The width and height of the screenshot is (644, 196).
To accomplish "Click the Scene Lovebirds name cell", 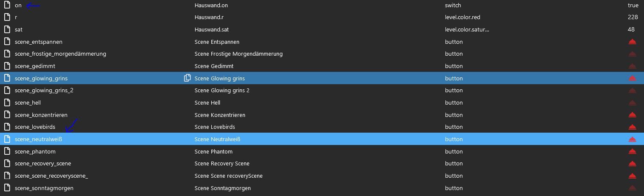I will click(x=215, y=127).
